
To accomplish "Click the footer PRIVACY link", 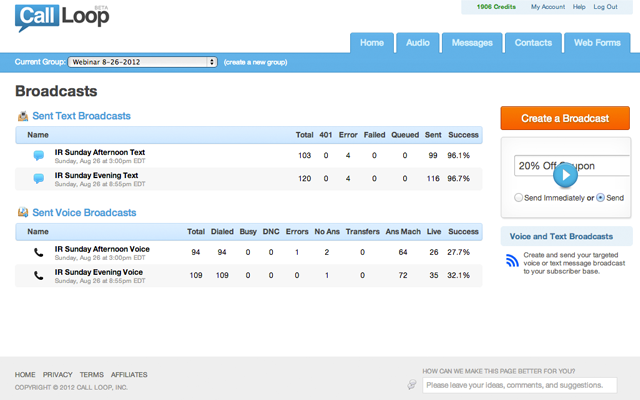I will [x=58, y=375].
